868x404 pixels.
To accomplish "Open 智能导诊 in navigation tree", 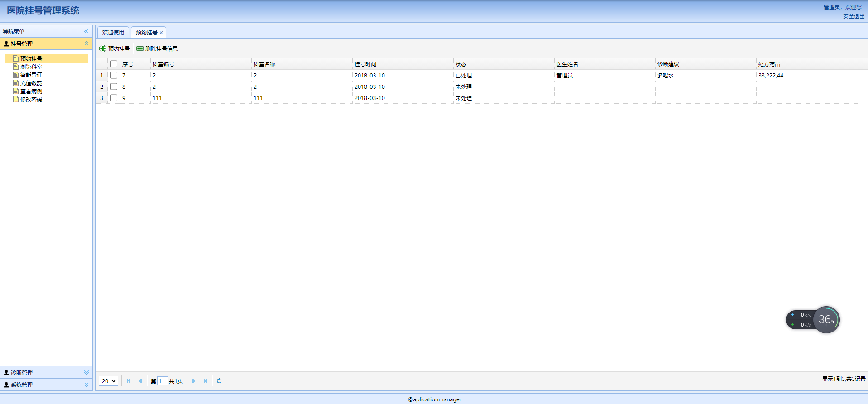I will (x=31, y=75).
